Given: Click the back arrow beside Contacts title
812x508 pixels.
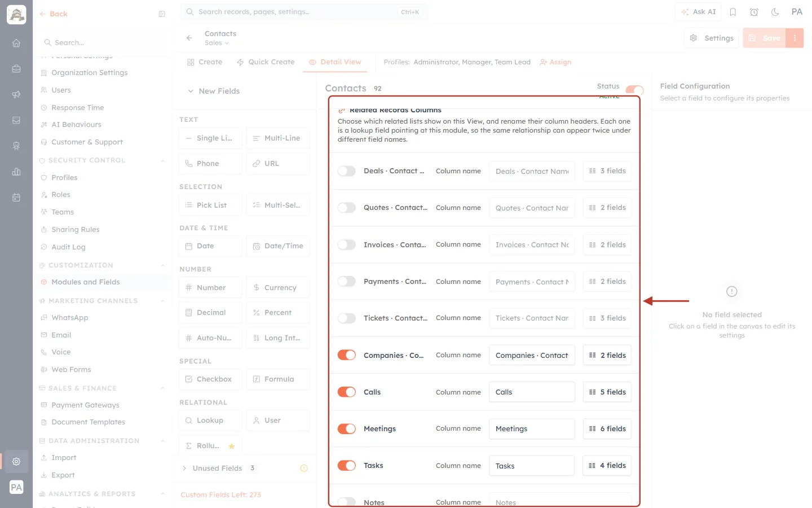Looking at the screenshot, I should click(x=189, y=38).
